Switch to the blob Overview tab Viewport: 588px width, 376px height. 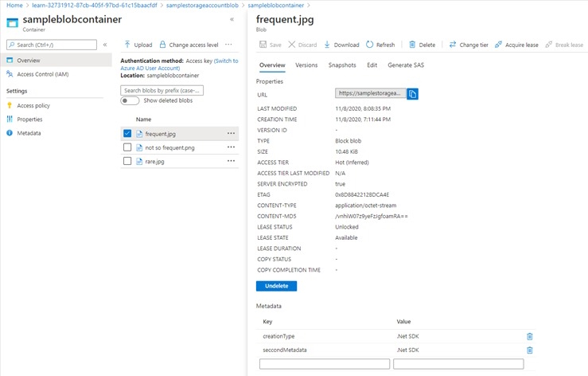[x=272, y=65]
